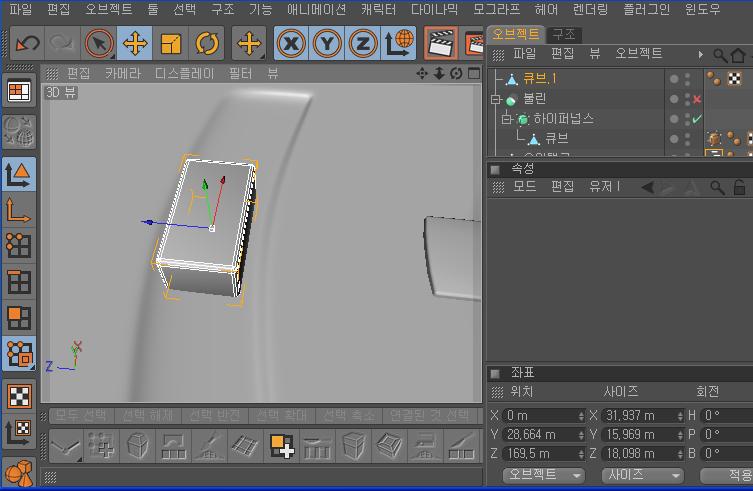The width and height of the screenshot is (753, 491).
Task: Select the 하이퍼넙스 object
Action: 563,118
